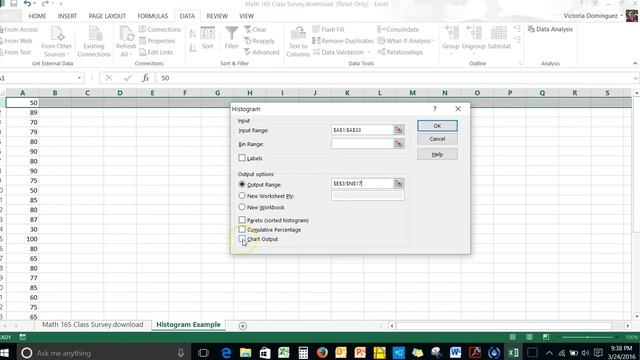This screenshot has width=640, height=360.
Task: Open the FORMULAS ribbon tab
Action: pos(153,16)
